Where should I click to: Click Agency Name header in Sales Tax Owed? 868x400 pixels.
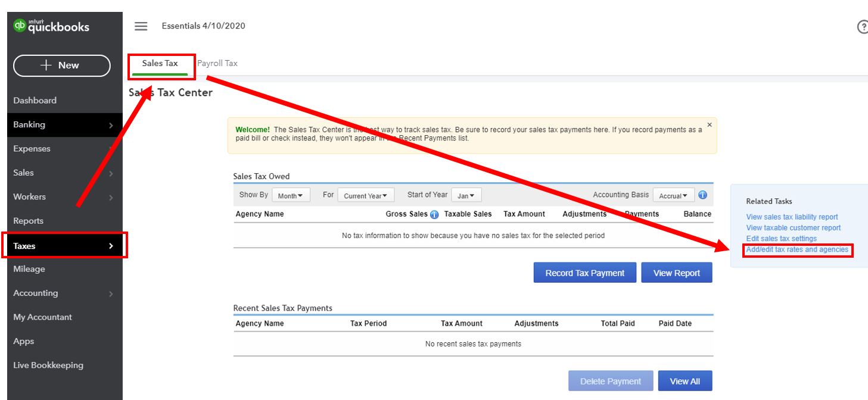coord(260,214)
